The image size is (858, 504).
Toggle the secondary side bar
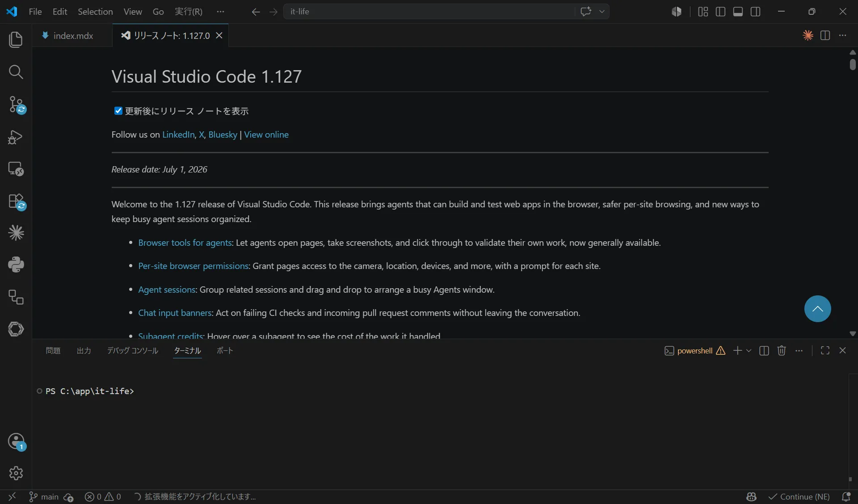[x=756, y=12]
